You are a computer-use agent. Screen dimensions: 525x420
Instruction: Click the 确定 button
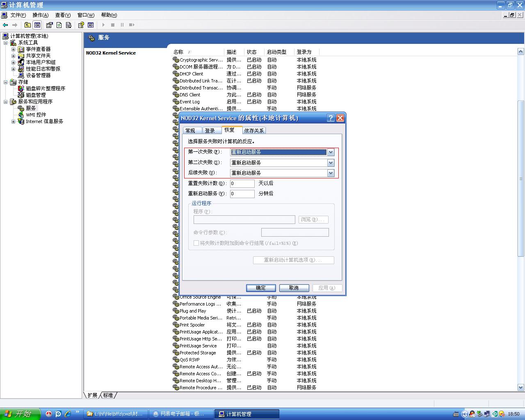[x=261, y=288]
